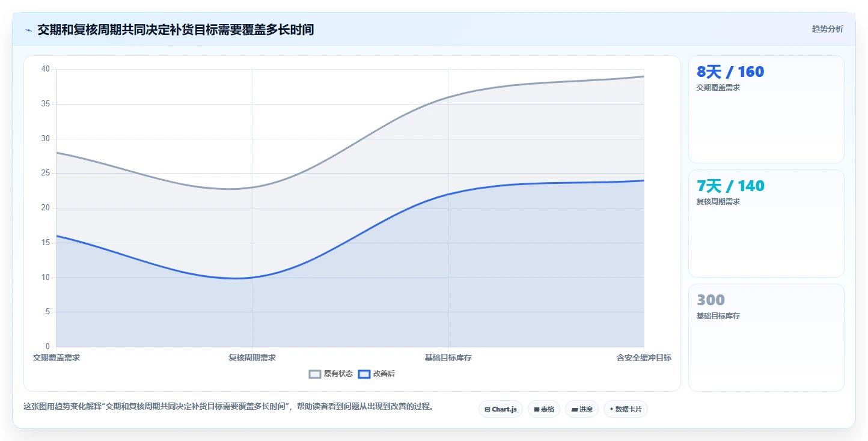
Task: Click the 数据卡片 tag chip
Action: (x=626, y=409)
